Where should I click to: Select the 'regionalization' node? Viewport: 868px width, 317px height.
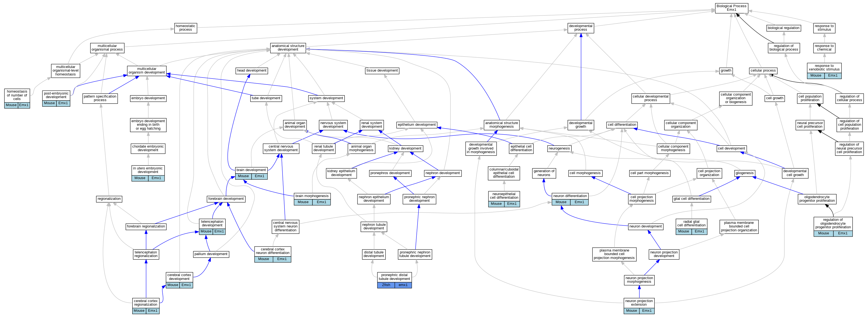109,199
